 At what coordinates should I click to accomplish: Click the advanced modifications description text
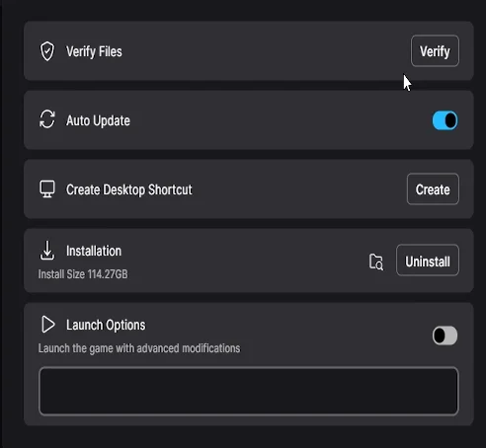click(139, 348)
